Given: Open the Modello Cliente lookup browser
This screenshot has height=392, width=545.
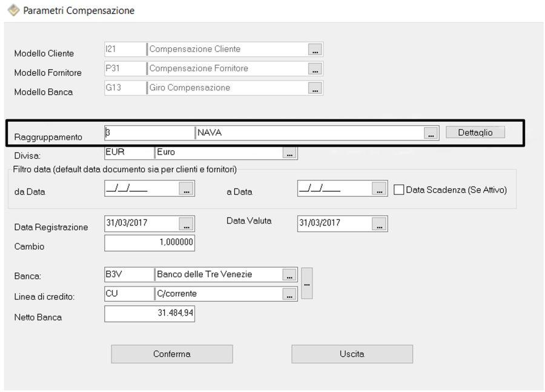Looking at the screenshot, I should (x=315, y=50).
